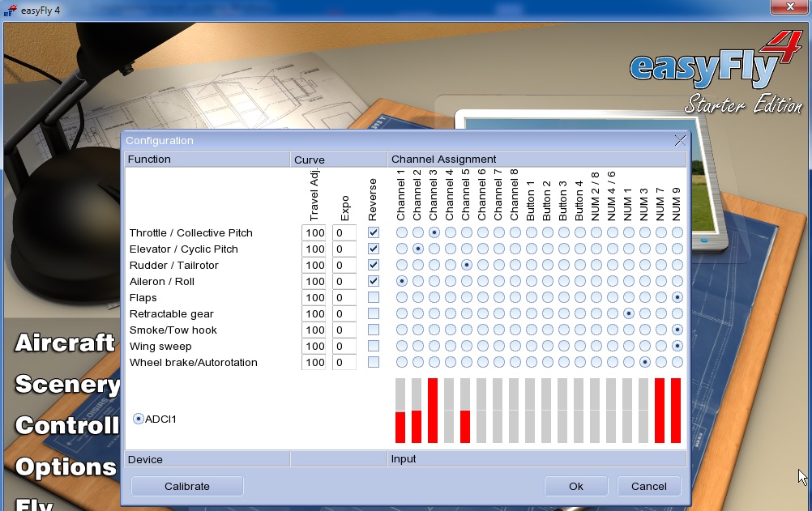Open the Scenery menu
Image resolution: width=812 pixels, height=511 pixels.
click(67, 384)
